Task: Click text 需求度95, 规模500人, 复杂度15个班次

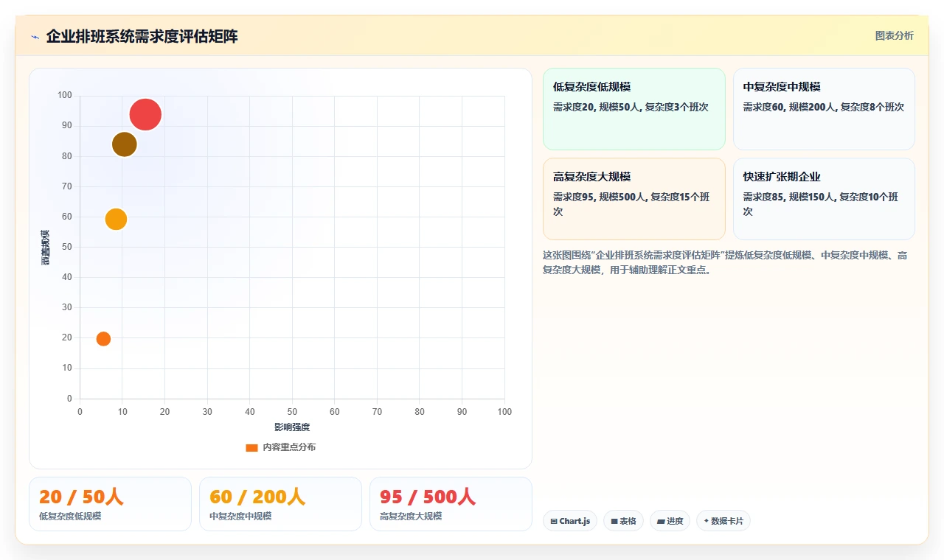Action: (x=631, y=204)
